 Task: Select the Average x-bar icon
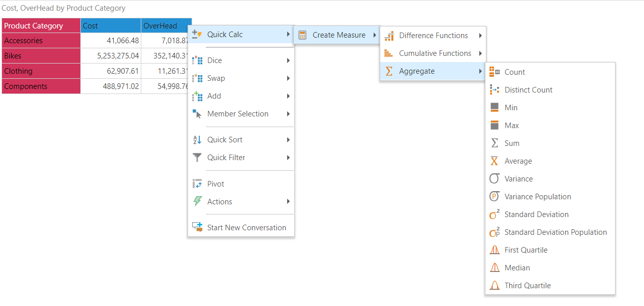tap(494, 161)
